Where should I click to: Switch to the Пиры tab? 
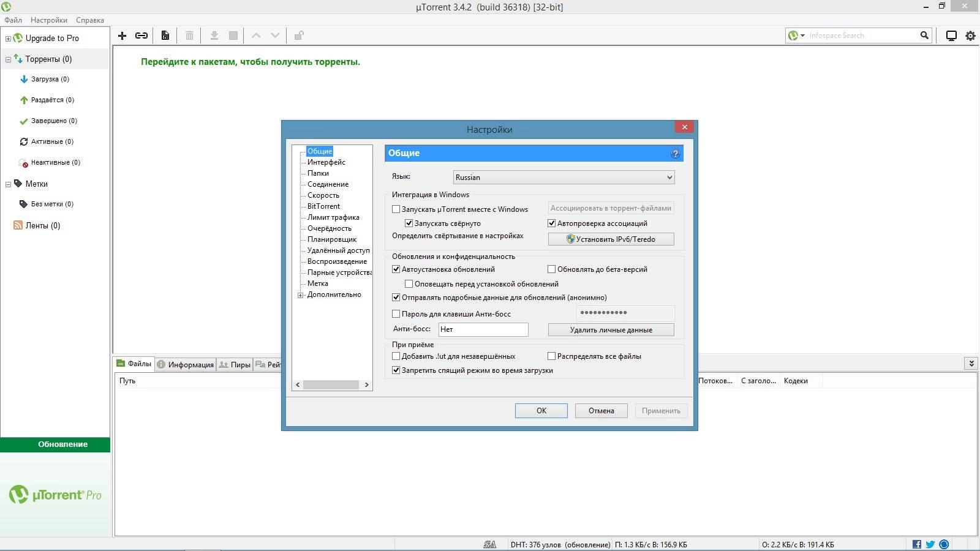click(235, 365)
